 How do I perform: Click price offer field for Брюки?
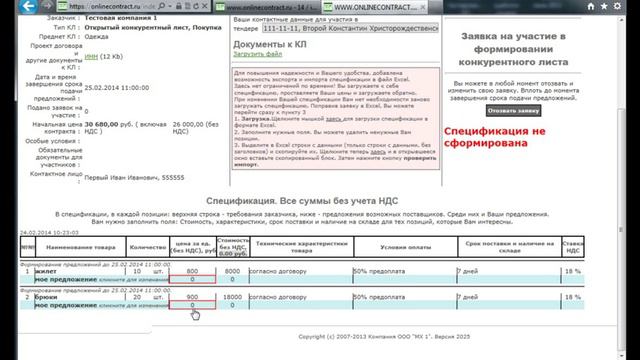(x=192, y=305)
